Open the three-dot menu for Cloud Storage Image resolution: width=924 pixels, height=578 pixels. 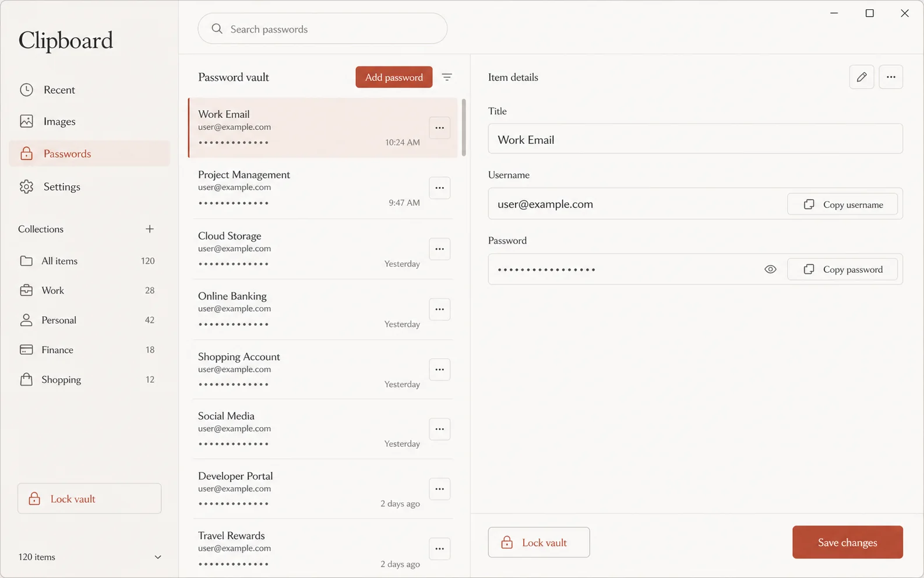pos(440,249)
